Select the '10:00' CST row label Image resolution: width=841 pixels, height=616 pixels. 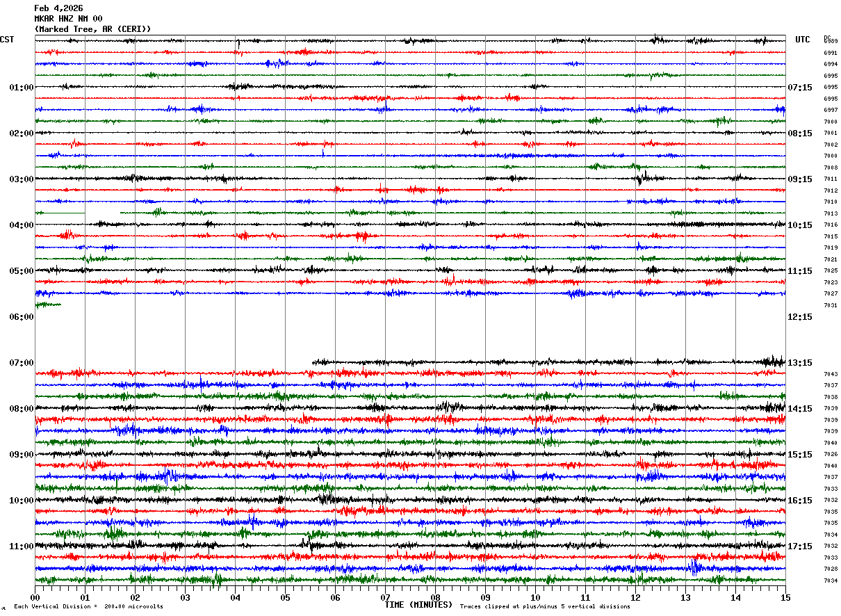[x=22, y=501]
